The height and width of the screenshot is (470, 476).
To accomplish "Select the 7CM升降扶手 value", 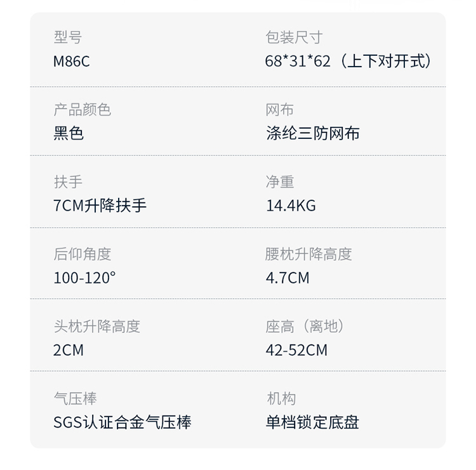I will 100,206.
